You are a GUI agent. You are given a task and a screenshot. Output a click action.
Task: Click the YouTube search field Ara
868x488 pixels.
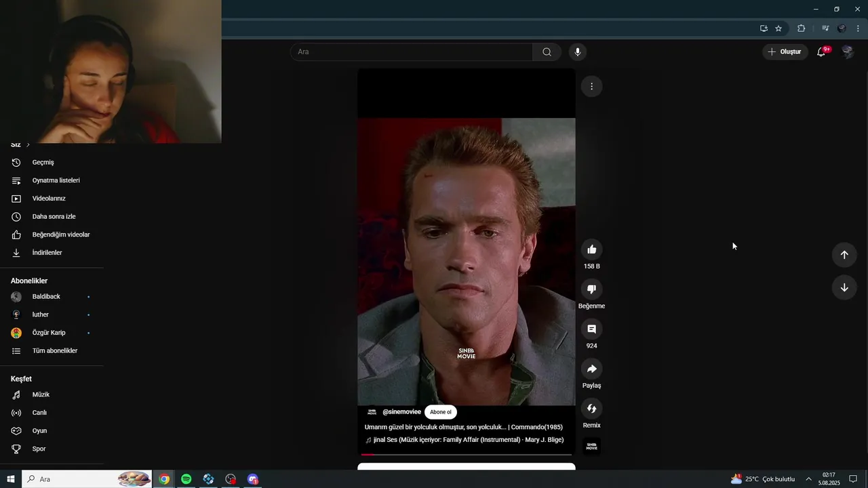pyautogui.click(x=412, y=52)
